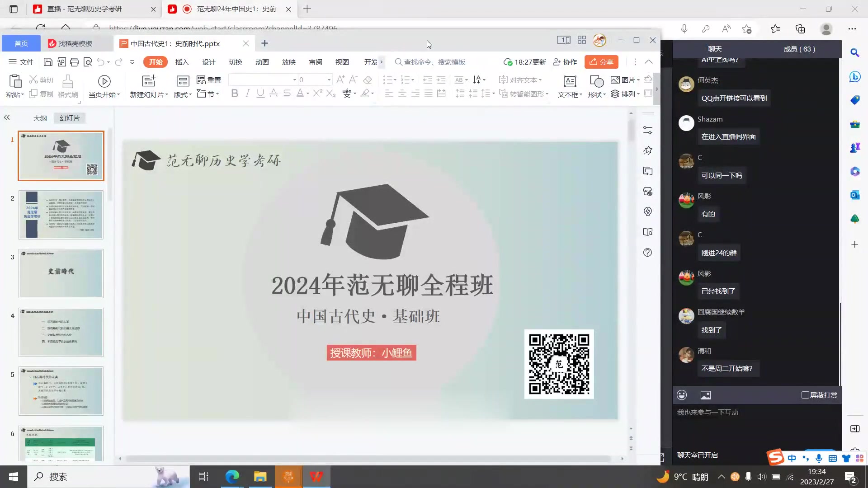Click the Format Painter brush icon
868x488 pixels.
pos(67,81)
